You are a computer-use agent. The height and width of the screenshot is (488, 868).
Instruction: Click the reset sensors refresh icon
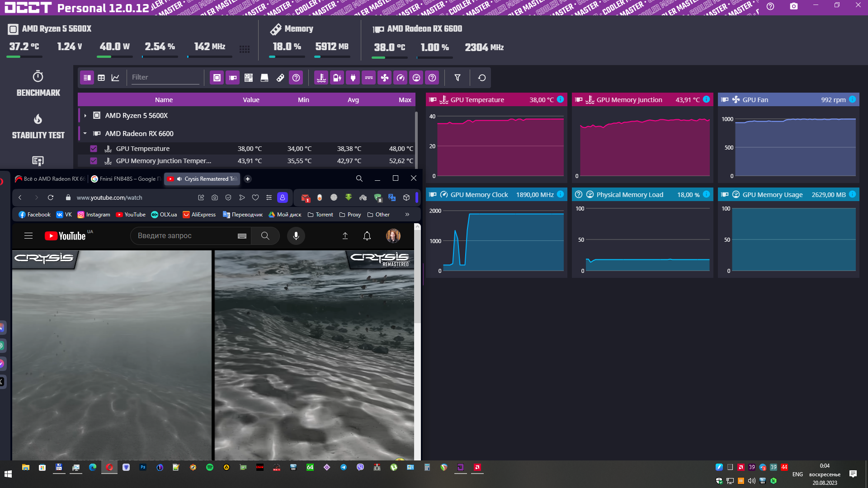(x=482, y=78)
